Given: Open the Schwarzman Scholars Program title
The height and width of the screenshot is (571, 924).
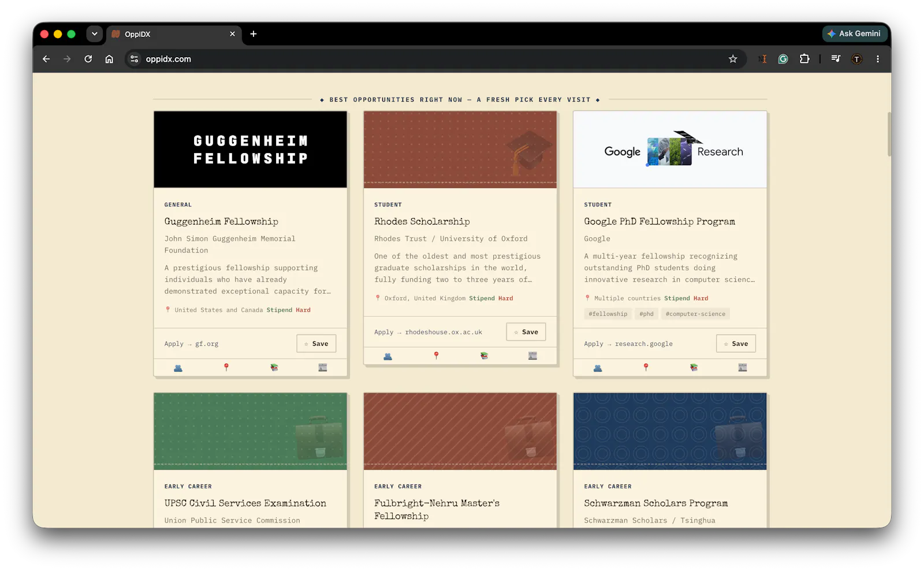Looking at the screenshot, I should pyautogui.click(x=656, y=503).
